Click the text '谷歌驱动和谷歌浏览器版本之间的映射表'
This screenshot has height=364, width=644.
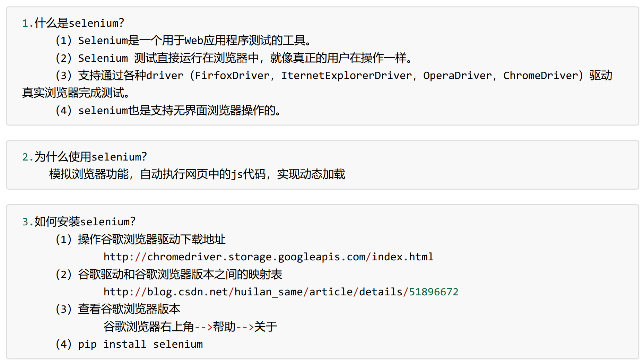[x=180, y=275]
